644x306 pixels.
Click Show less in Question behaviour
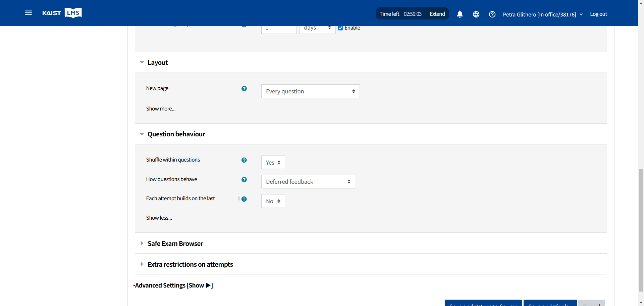(x=159, y=218)
